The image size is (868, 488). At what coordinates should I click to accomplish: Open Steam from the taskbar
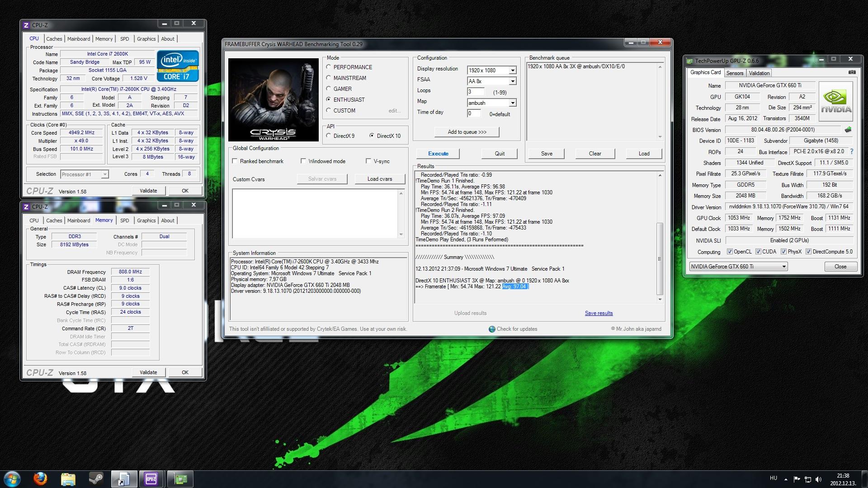(96, 479)
